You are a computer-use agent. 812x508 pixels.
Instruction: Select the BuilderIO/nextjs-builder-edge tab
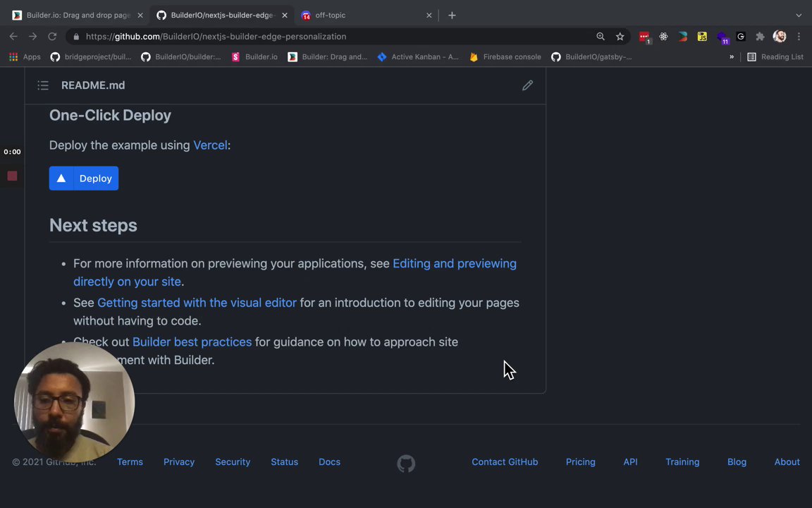pos(222,16)
